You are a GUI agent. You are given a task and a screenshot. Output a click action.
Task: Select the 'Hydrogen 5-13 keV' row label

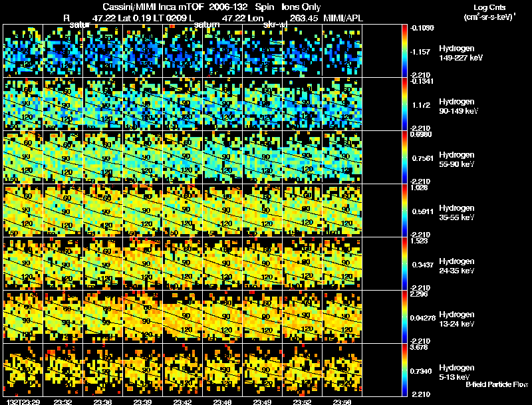pos(457,372)
